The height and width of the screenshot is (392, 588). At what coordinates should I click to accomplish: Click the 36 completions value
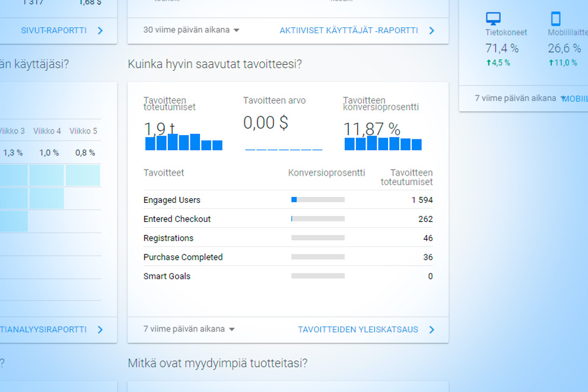click(x=428, y=257)
